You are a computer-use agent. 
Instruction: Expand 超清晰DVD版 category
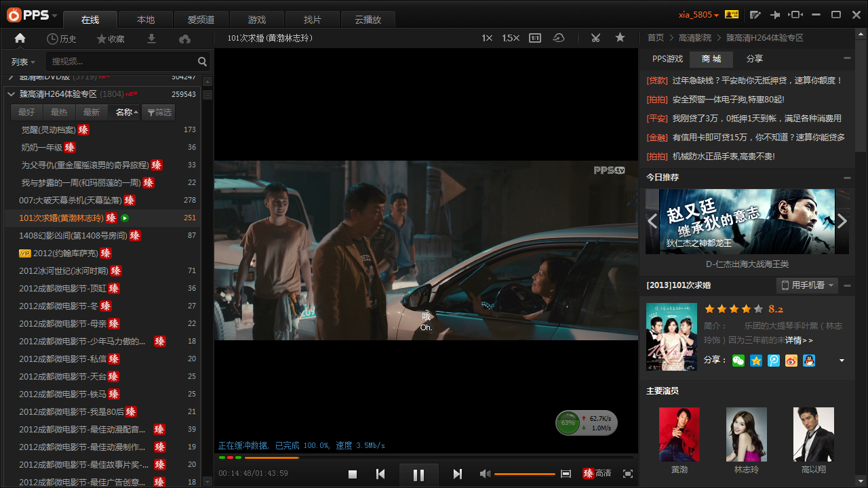(x=12, y=77)
